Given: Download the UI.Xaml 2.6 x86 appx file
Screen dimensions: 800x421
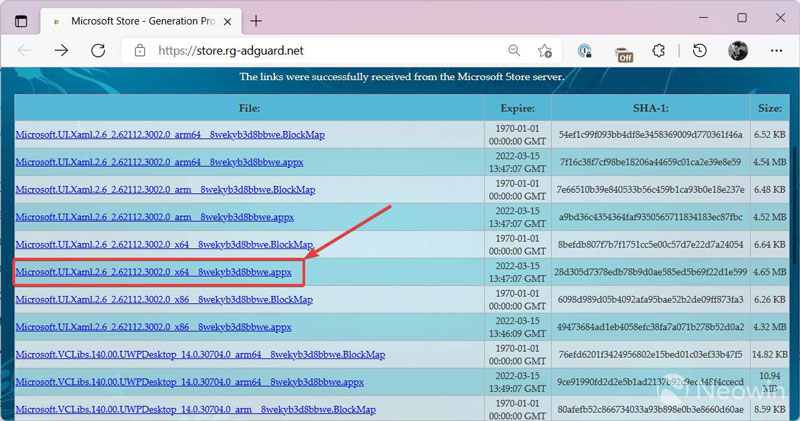Looking at the screenshot, I should [153, 327].
